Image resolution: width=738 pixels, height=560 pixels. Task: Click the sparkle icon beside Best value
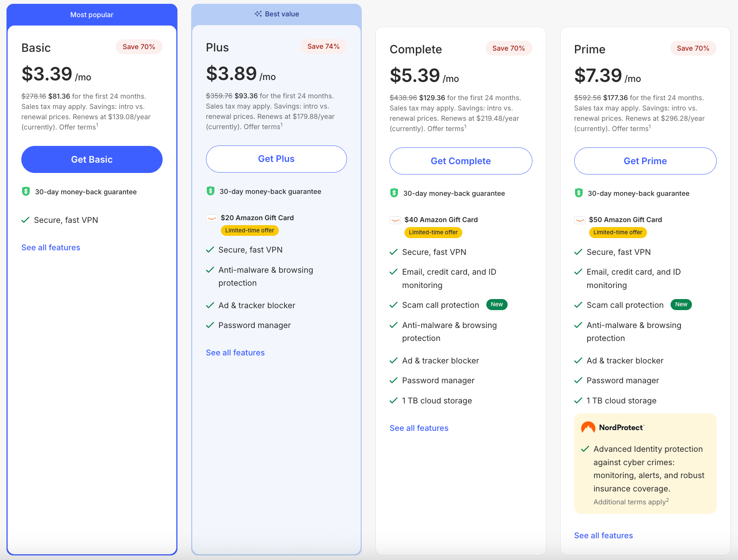pos(258,14)
